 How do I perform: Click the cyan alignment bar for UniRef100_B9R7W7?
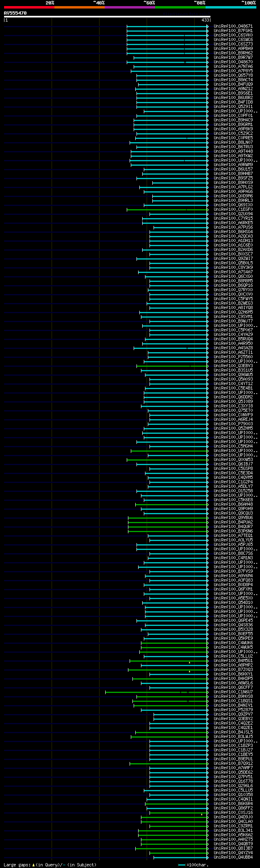coord(171,57)
